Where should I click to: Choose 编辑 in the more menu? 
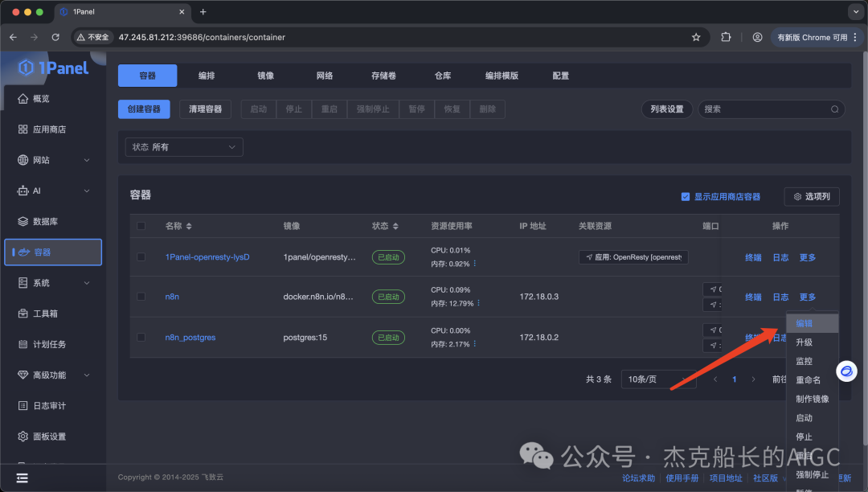[x=812, y=323]
